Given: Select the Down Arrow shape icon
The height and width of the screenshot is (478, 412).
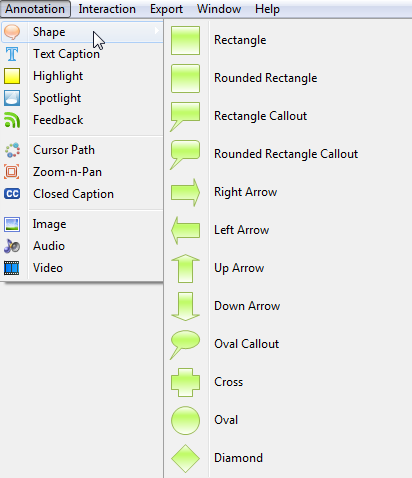Looking at the screenshot, I should pos(185,306).
